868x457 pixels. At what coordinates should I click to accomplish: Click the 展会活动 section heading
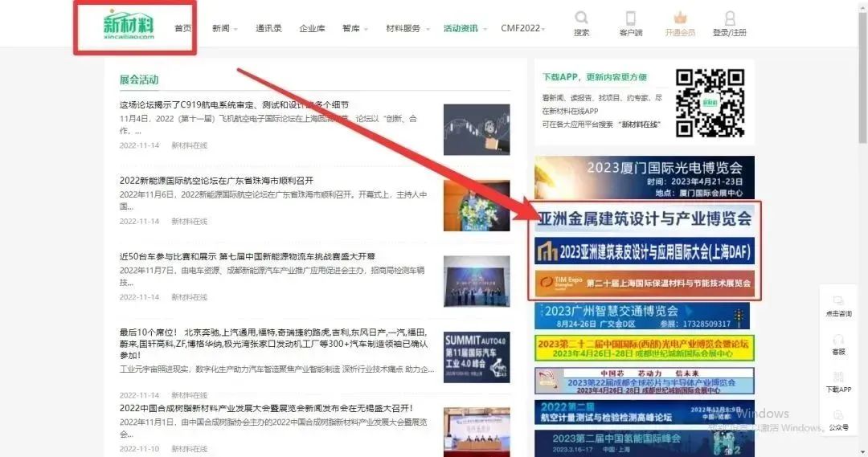139,80
